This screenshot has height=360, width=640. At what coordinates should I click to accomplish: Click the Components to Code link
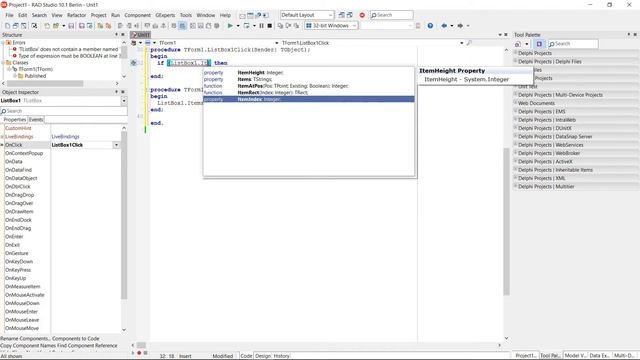click(x=76, y=338)
